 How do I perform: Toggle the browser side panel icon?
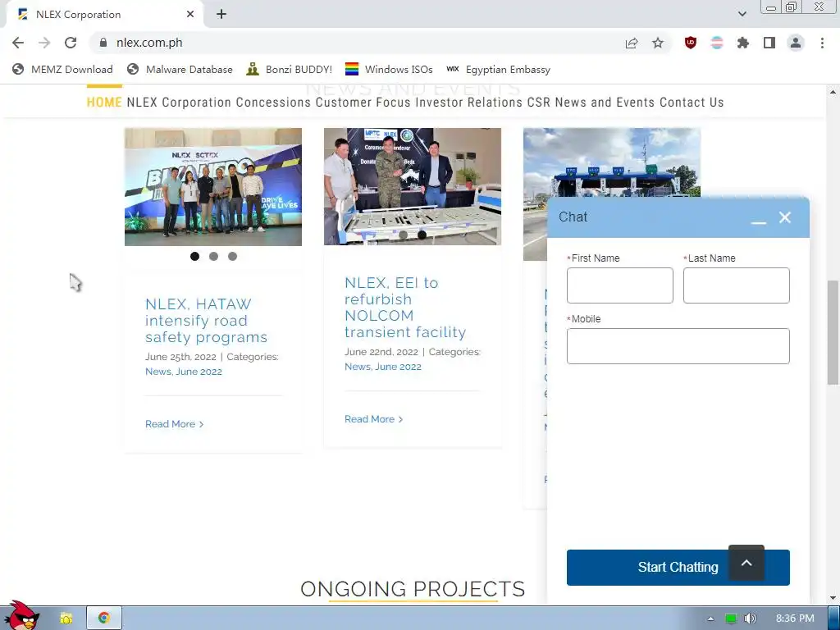[x=769, y=43]
